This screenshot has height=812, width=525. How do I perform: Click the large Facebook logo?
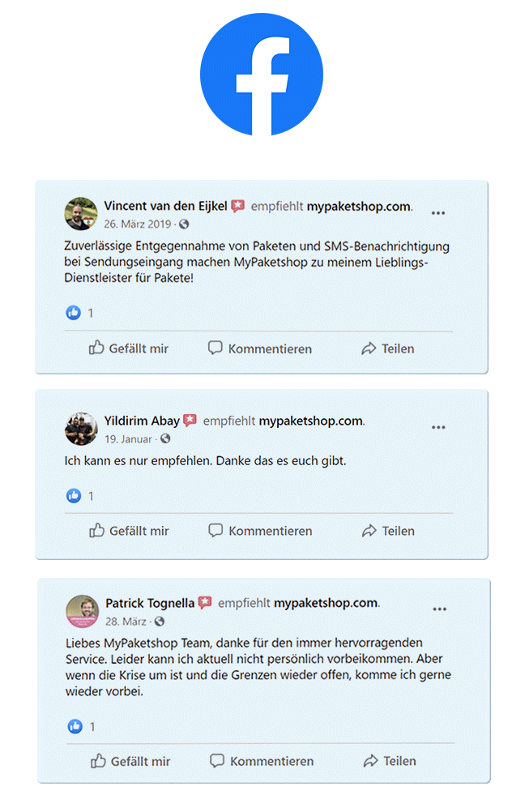point(262,75)
